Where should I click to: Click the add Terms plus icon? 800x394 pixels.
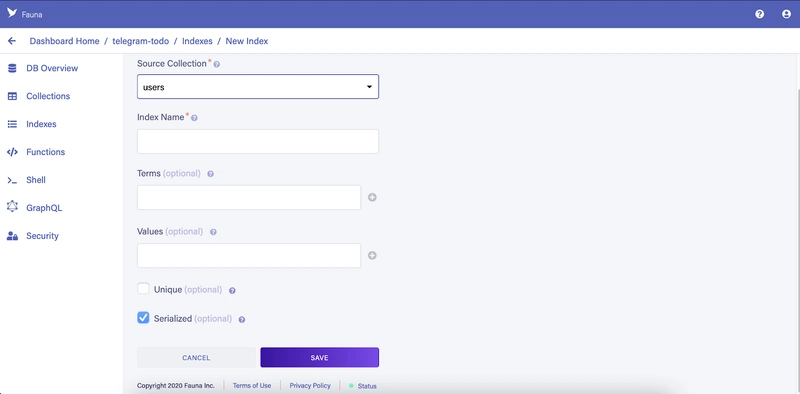[x=372, y=198]
